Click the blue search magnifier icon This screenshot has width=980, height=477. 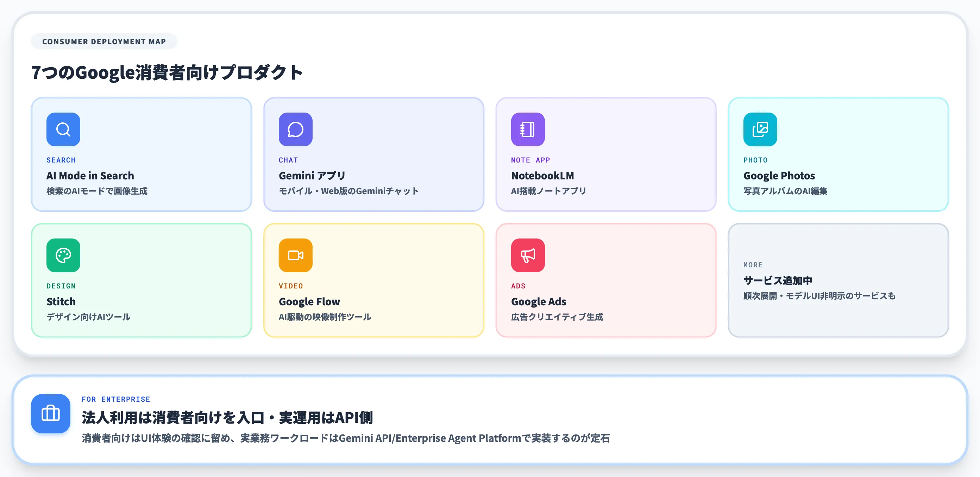click(x=63, y=129)
